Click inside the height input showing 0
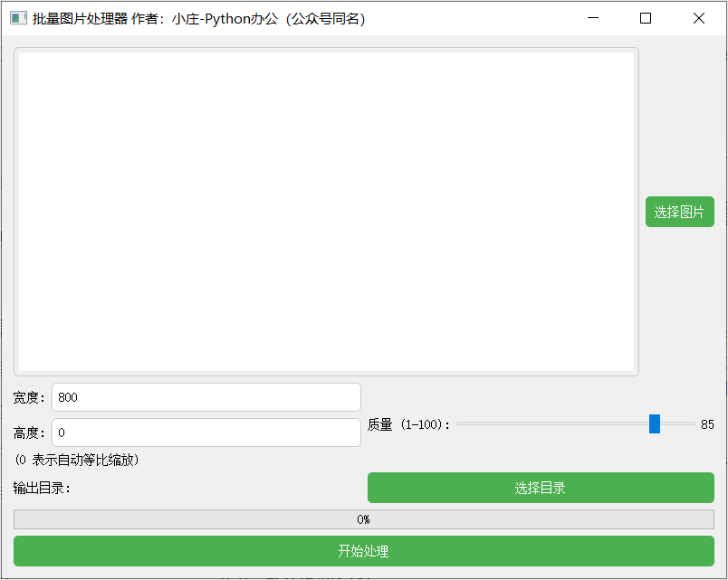 pos(206,433)
